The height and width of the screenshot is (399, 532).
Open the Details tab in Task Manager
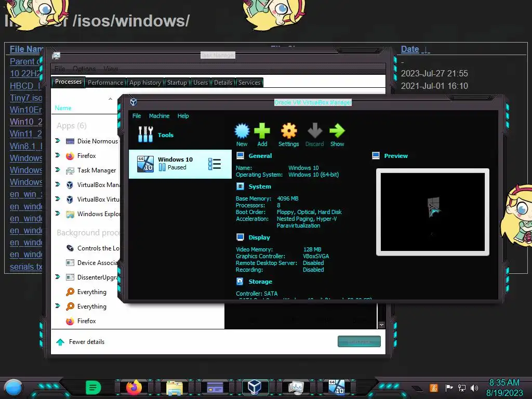coord(223,83)
